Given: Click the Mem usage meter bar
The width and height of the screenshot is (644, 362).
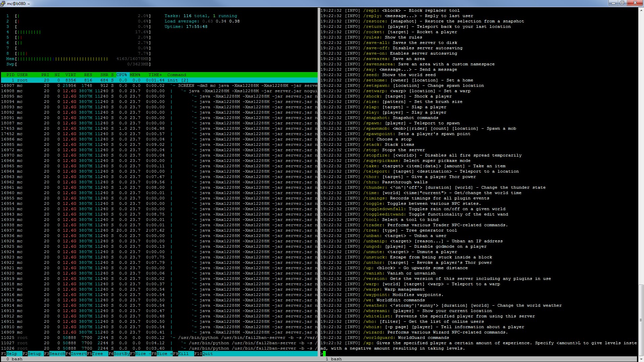Looking at the screenshot, I should [78, 59].
